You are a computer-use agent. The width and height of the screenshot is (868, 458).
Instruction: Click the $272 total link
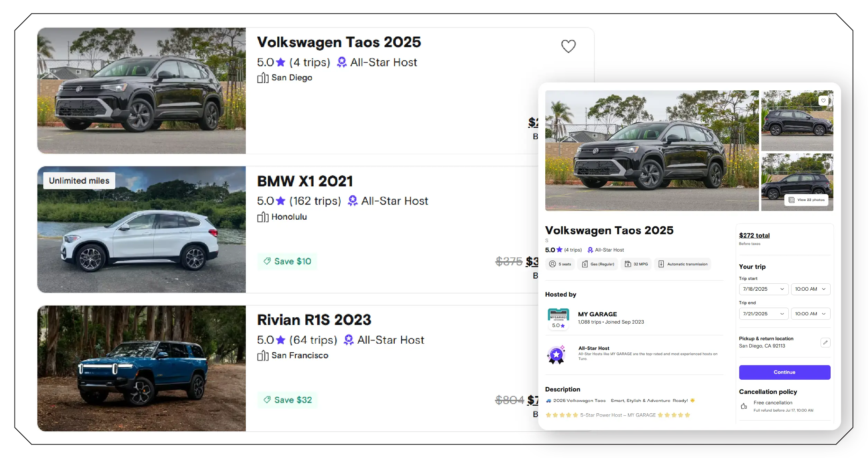click(x=754, y=235)
